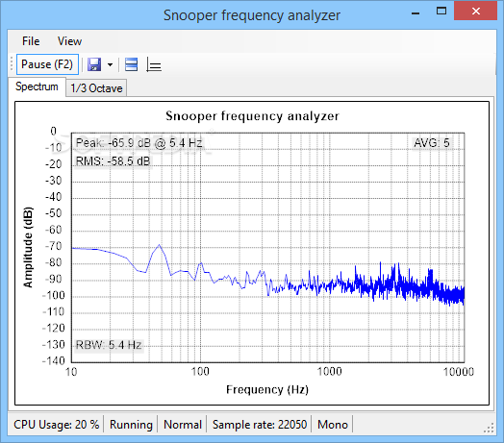Click the AVG: 5 label
Screen dimensions: 504x443
[x=432, y=142]
